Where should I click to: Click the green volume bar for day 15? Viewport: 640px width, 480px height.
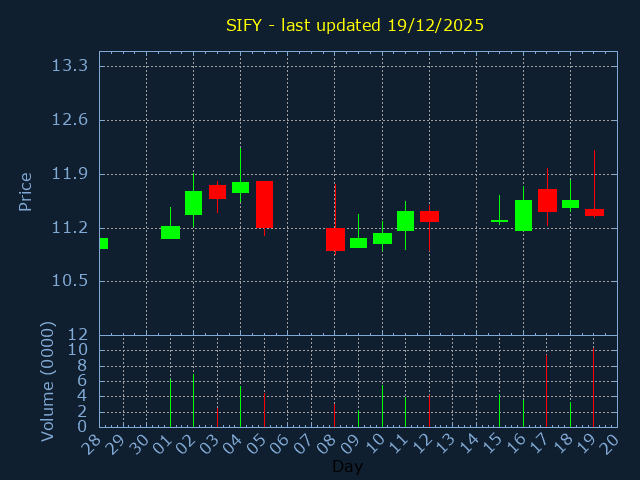coord(499,411)
